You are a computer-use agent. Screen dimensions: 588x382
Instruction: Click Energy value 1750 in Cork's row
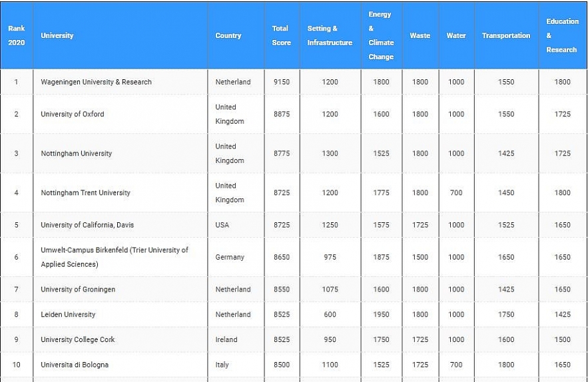(x=381, y=339)
